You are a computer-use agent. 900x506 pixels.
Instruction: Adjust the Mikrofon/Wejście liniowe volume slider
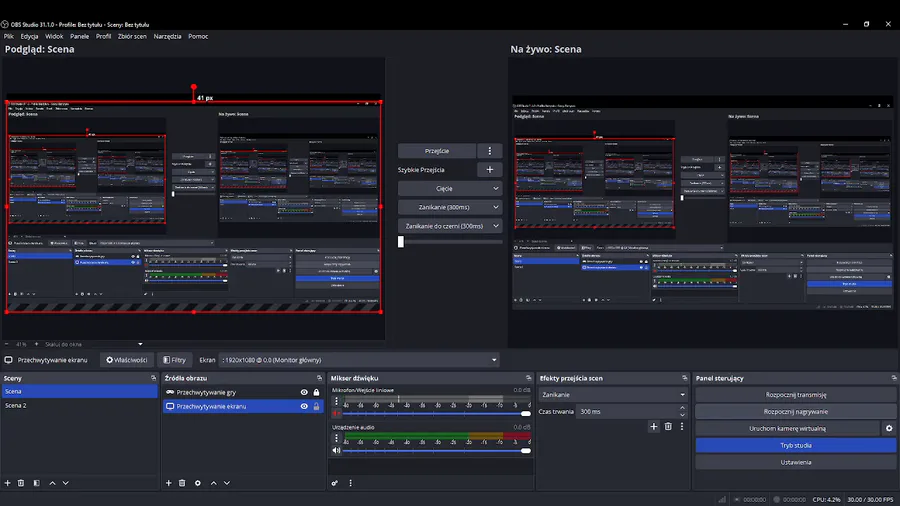point(437,413)
